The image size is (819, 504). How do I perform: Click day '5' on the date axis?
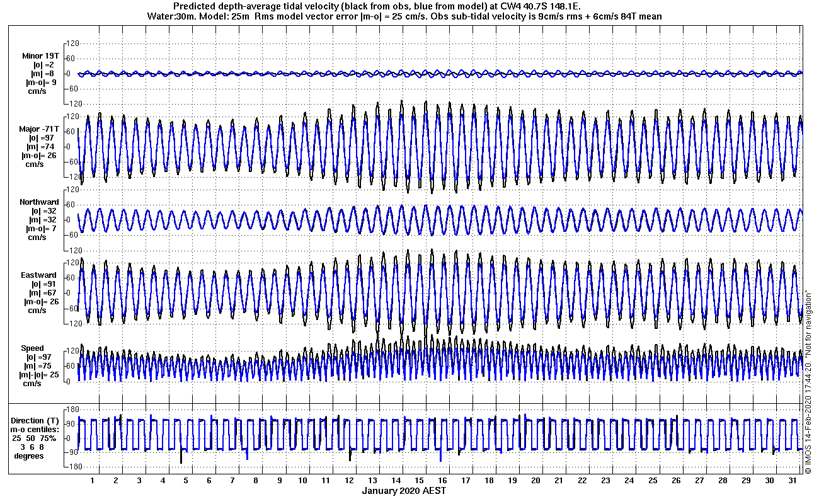186,480
